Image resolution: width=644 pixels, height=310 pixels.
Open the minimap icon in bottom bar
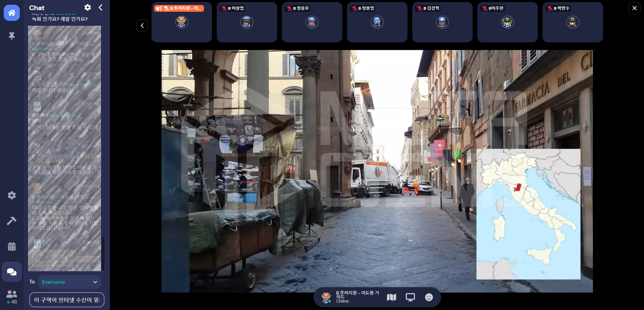391,297
